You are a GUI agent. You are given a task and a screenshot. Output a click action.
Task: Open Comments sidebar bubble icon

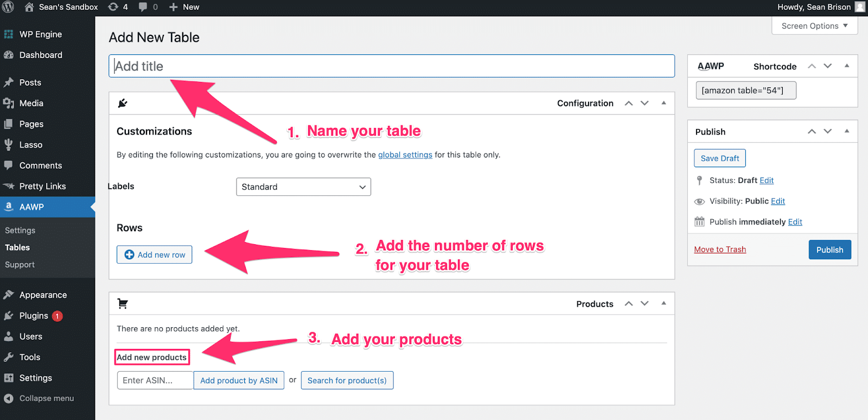(9, 166)
